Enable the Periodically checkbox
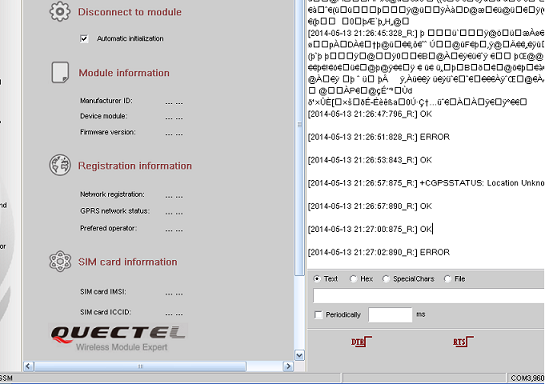Image resolution: width=557 pixels, height=384 pixels. tap(319, 315)
